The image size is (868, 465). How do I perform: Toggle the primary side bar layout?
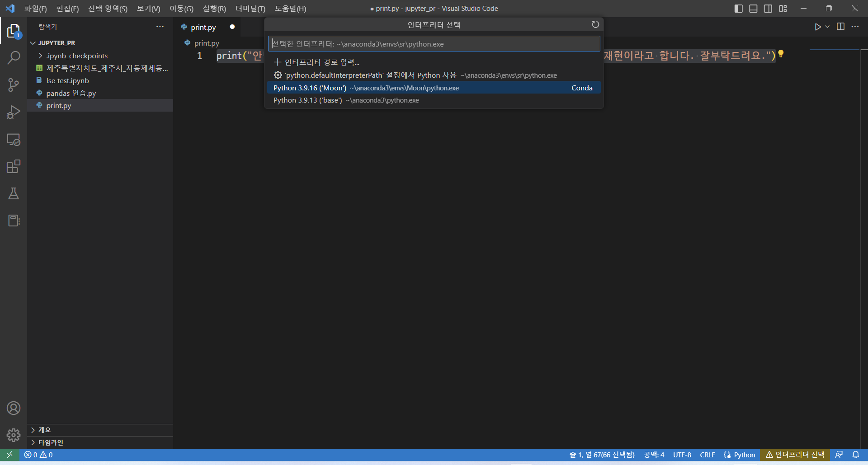tap(739, 9)
